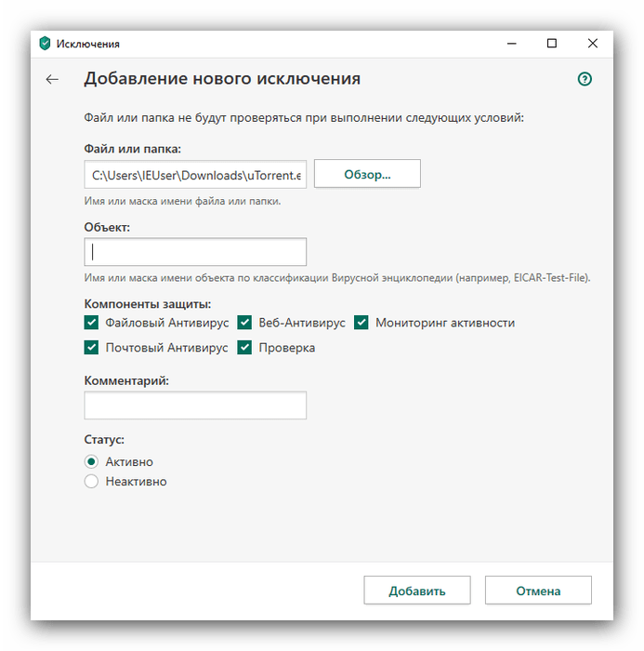Toggle the Веб-Антивирус checkbox
The width and height of the screenshot is (644, 651).
pos(244,323)
